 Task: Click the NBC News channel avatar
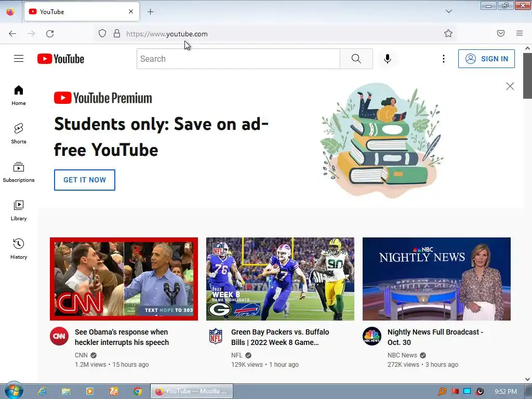372,336
